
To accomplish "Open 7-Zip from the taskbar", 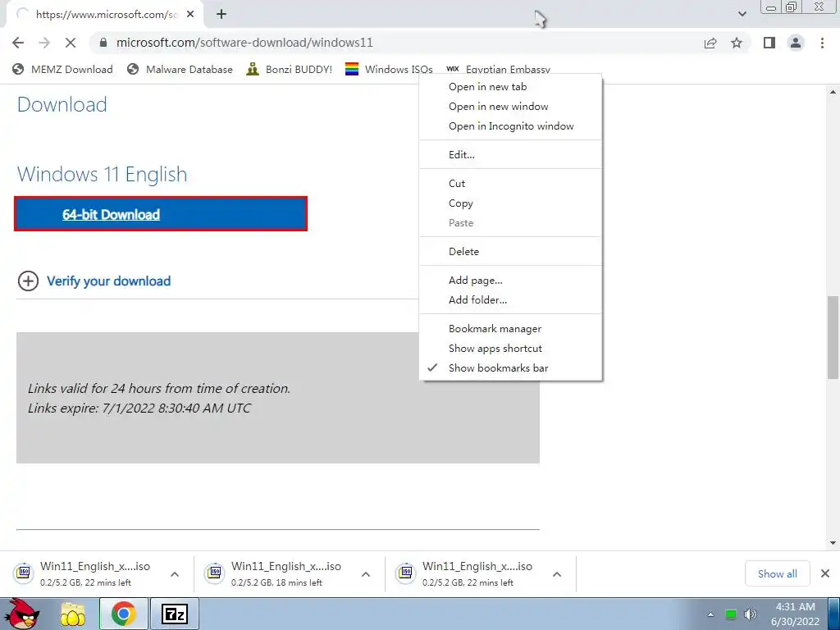I will tap(175, 614).
